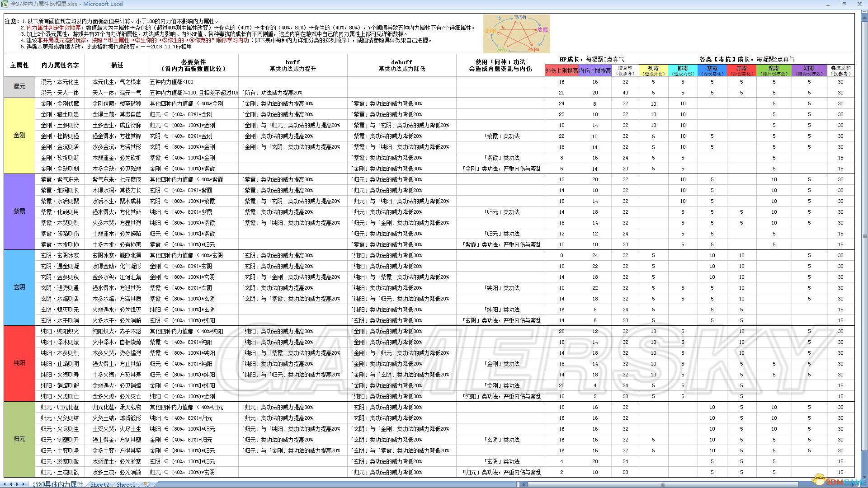Select the red 纯阳 category cell
This screenshot has width=868, height=488.
click(19, 364)
